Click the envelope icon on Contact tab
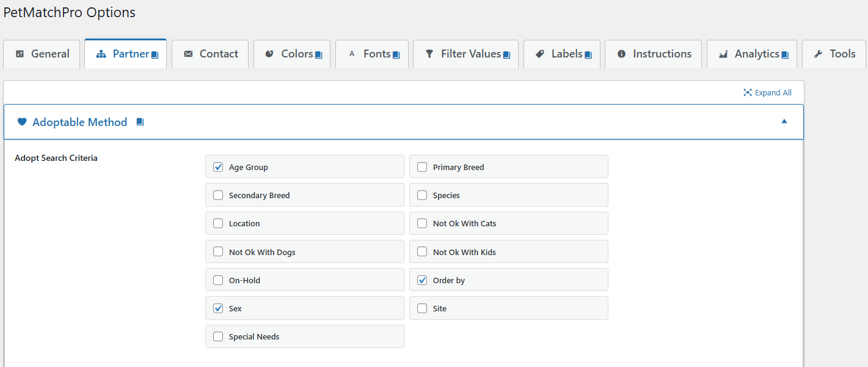Viewport: 868px width, 367px height. (x=188, y=54)
